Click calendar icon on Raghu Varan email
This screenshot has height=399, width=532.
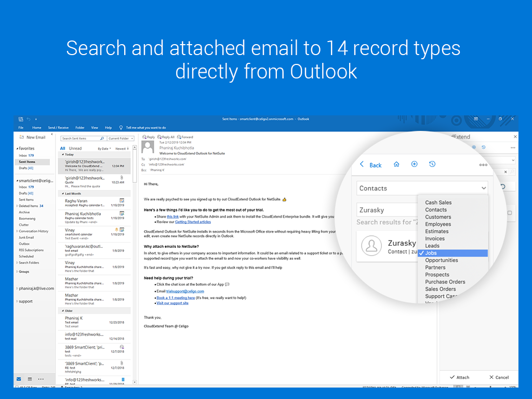pyautogui.click(x=122, y=201)
